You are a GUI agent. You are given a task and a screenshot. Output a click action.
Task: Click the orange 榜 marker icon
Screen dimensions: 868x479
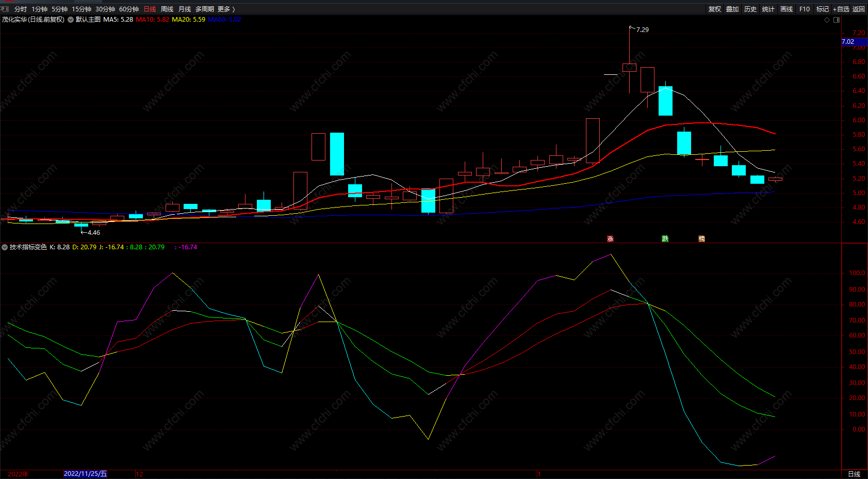tap(701, 238)
